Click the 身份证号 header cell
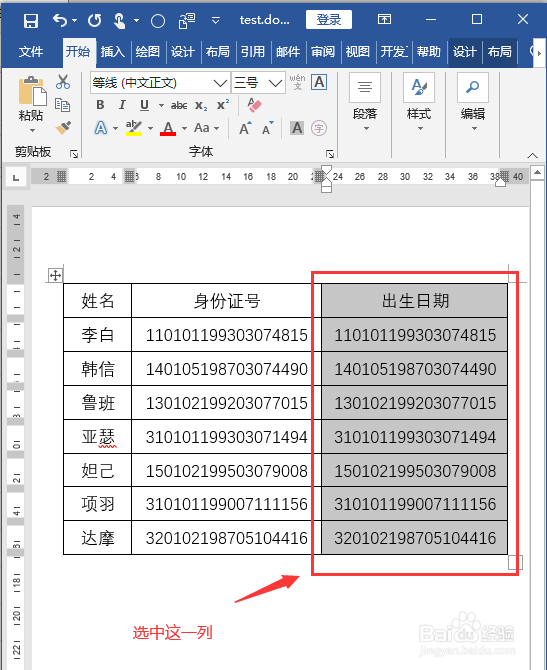 click(226, 301)
